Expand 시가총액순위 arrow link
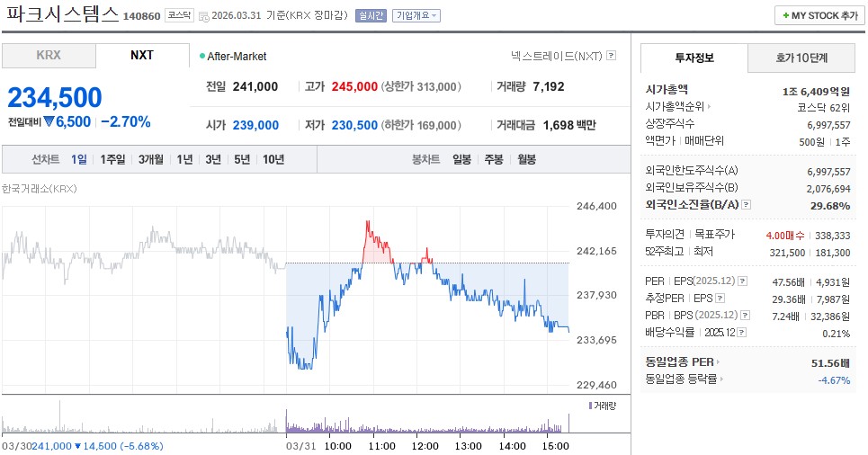 [x=707, y=106]
